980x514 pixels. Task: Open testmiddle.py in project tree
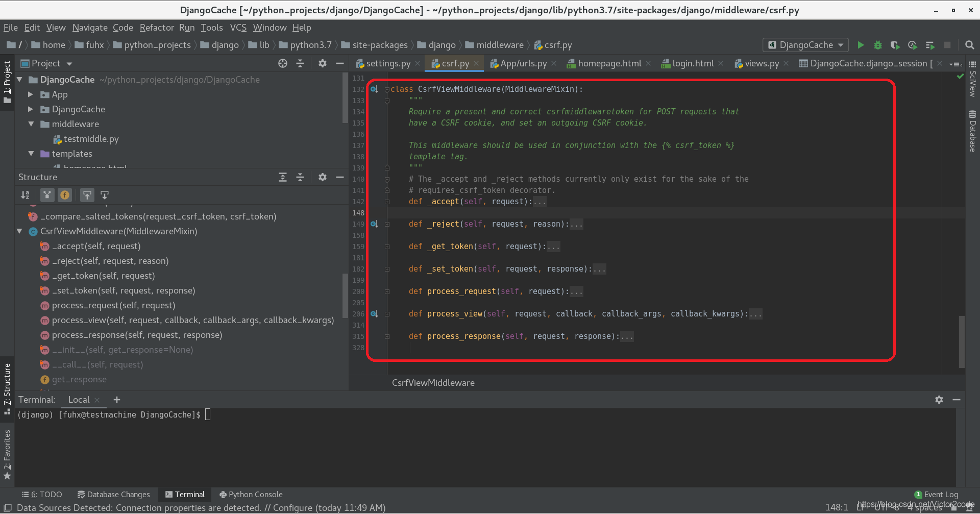(86, 139)
